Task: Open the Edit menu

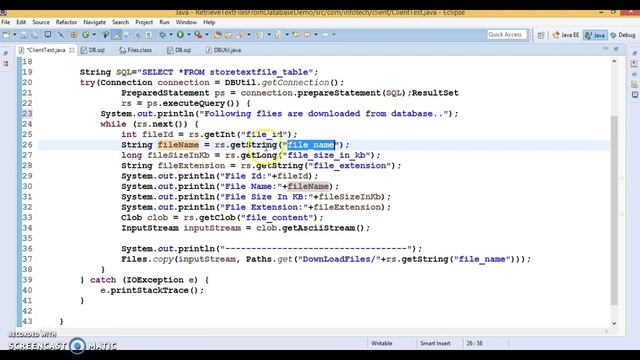Action: pyautogui.click(x=21, y=22)
